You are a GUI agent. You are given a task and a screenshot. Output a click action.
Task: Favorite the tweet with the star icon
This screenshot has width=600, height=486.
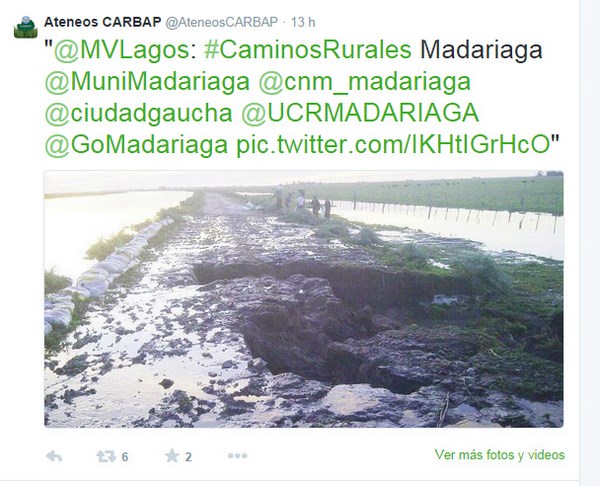click(x=172, y=456)
